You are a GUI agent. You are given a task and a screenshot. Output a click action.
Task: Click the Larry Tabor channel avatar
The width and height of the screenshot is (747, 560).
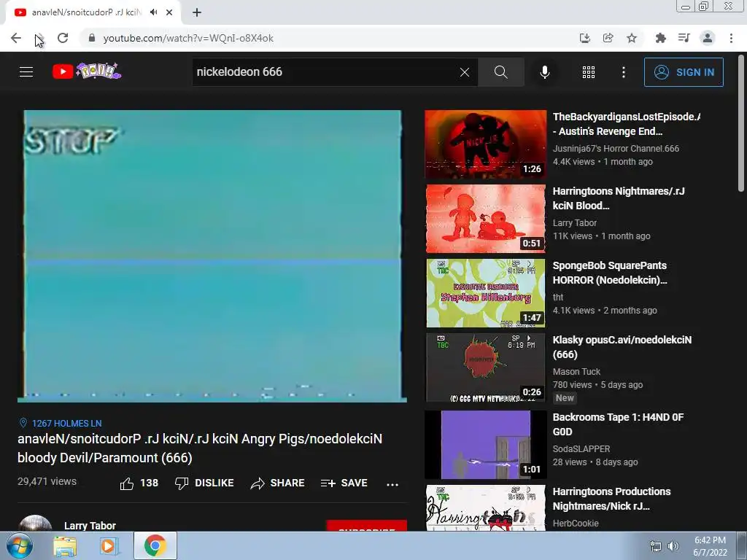[x=35, y=523]
